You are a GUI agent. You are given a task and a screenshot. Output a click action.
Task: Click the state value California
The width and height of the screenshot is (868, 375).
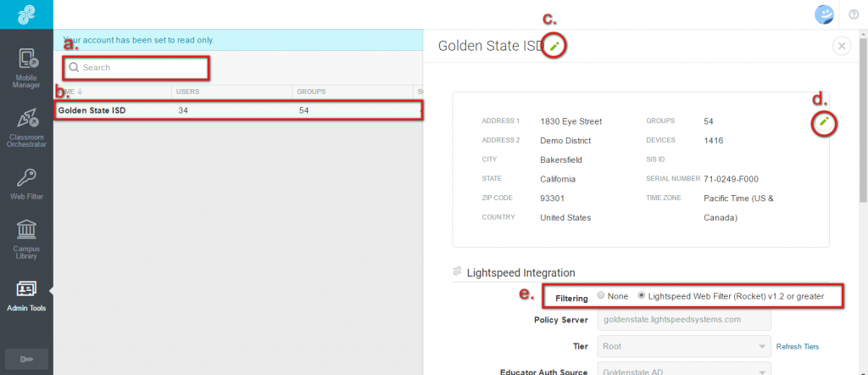[558, 180]
